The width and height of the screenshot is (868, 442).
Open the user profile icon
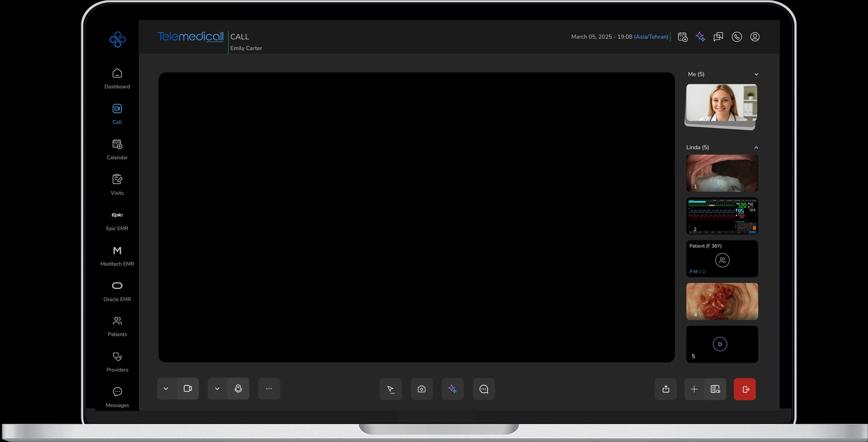755,37
